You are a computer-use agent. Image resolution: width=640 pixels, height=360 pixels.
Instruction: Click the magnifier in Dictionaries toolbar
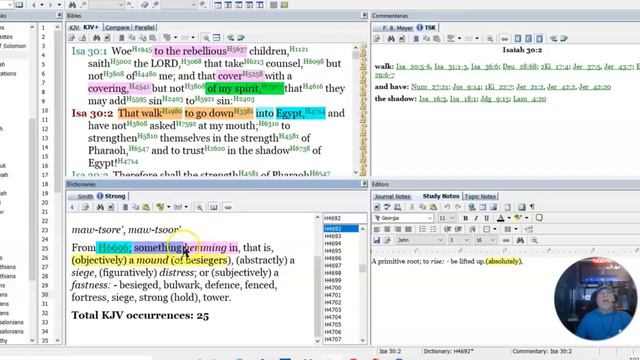tap(199, 207)
